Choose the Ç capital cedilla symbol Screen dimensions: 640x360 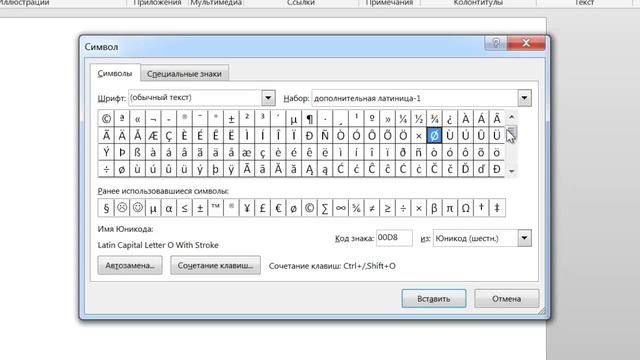click(x=169, y=135)
